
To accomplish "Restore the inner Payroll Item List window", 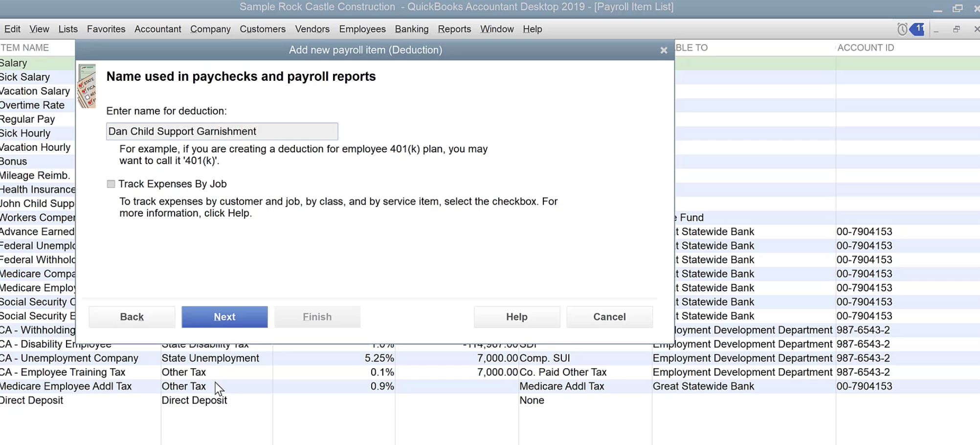I will point(956,29).
